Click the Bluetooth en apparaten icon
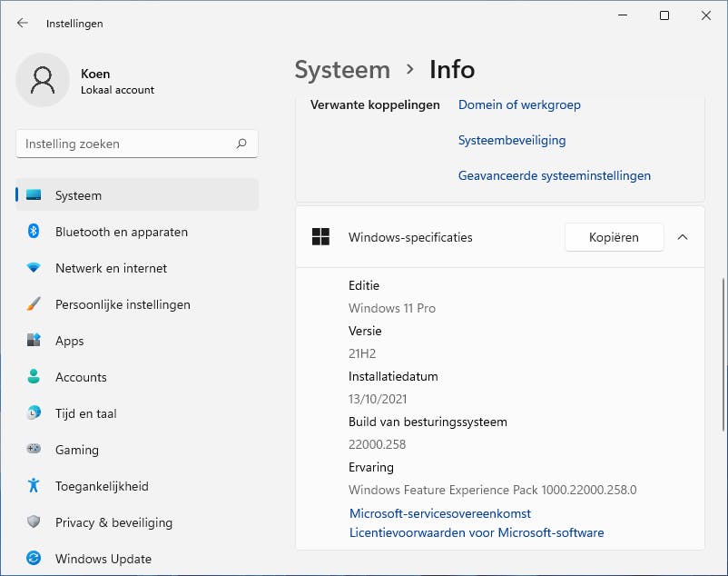Viewport: 728px width, 576px height. pyautogui.click(x=34, y=232)
